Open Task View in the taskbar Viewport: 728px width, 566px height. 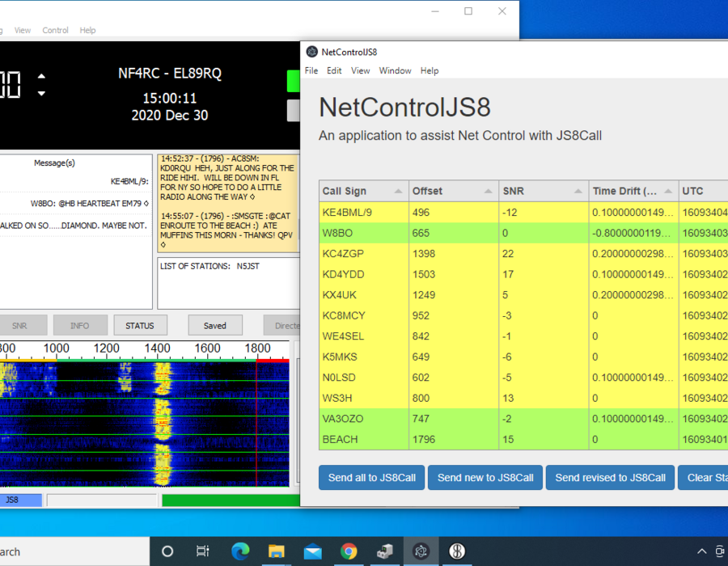[x=203, y=551]
